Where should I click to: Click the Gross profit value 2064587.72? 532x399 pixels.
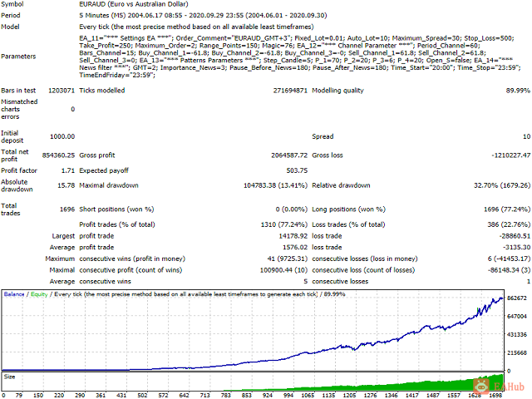(289, 155)
